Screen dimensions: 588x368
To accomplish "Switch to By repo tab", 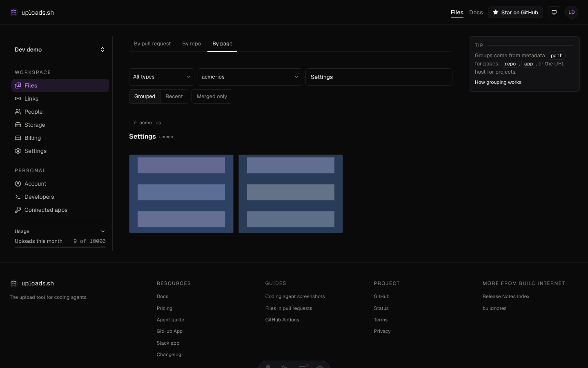I will (192, 44).
